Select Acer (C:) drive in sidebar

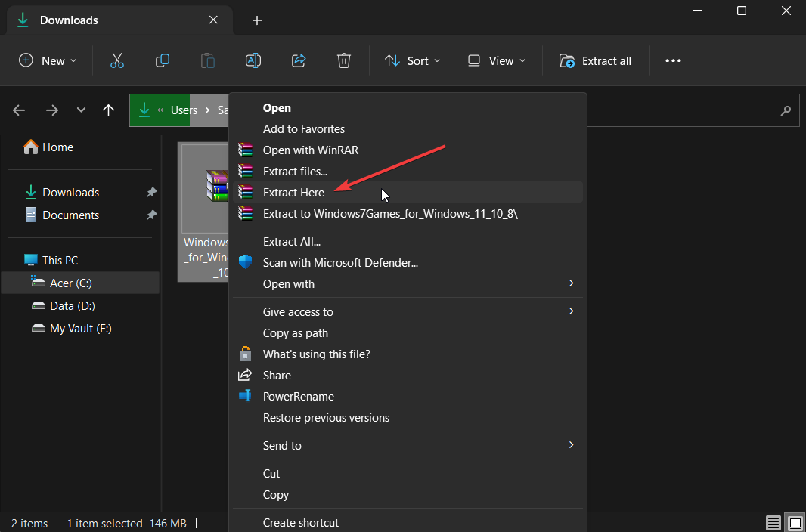pos(71,283)
